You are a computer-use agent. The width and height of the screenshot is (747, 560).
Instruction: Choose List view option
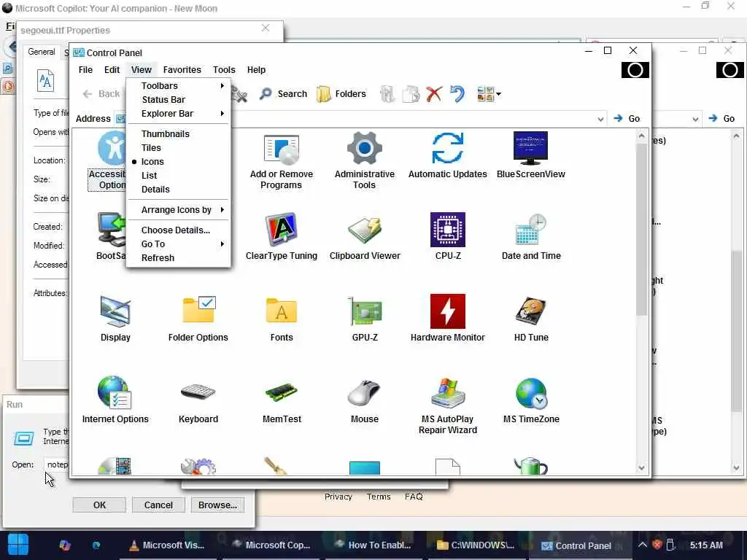click(x=178, y=175)
